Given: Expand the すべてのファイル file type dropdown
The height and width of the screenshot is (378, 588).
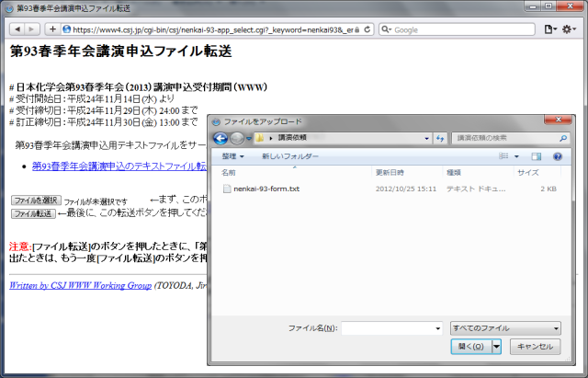Looking at the screenshot, I should pos(505,327).
